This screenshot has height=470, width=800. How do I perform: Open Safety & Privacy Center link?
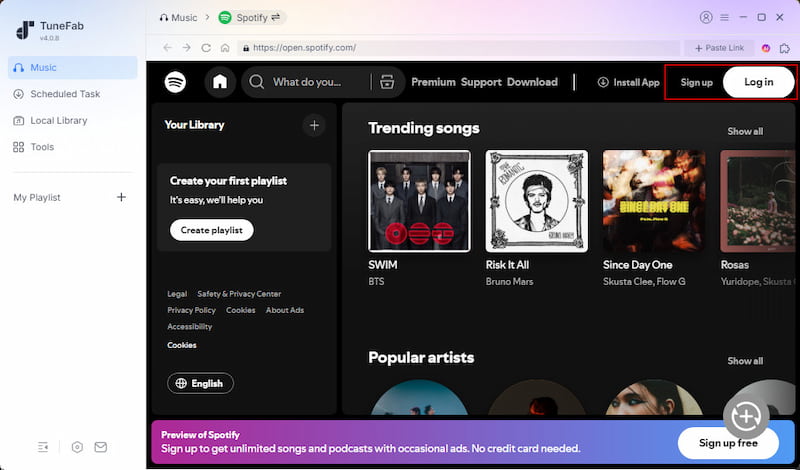(239, 294)
